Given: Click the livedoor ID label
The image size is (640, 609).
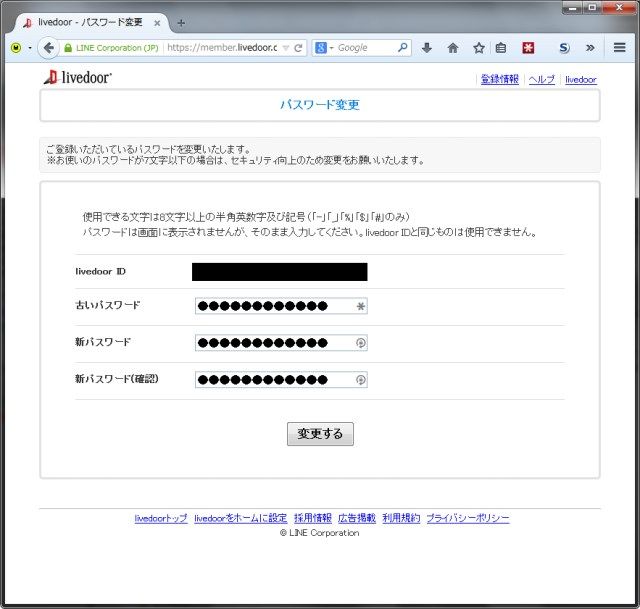Looking at the screenshot, I should (100, 271).
